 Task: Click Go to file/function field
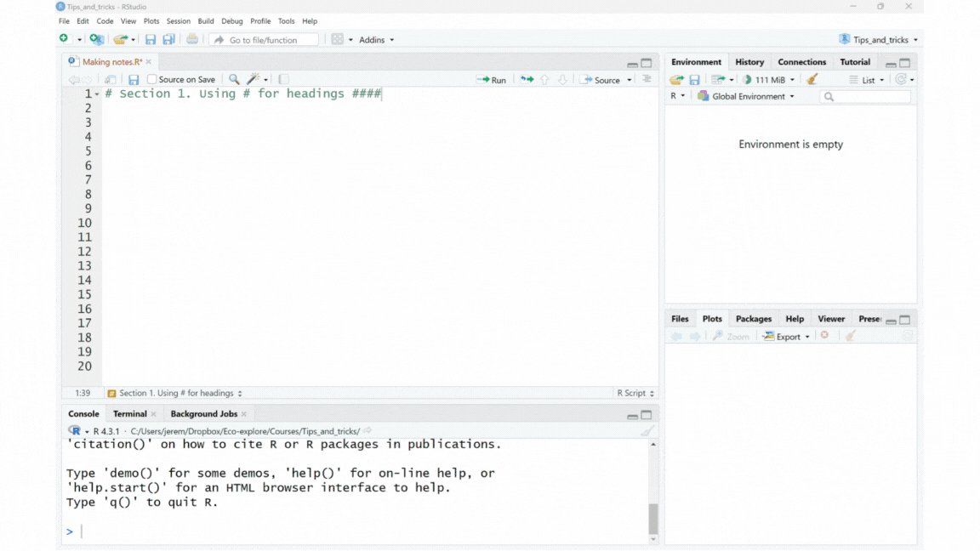[265, 40]
